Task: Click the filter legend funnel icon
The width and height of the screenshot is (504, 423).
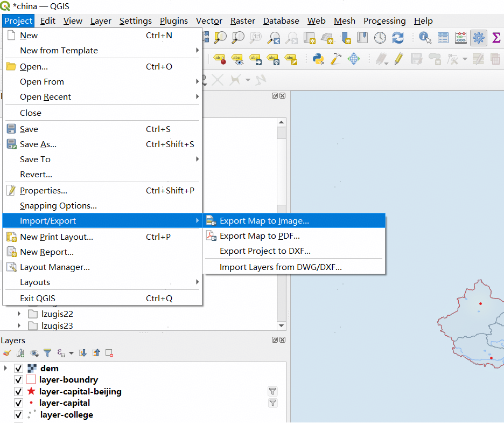Action: (47, 353)
